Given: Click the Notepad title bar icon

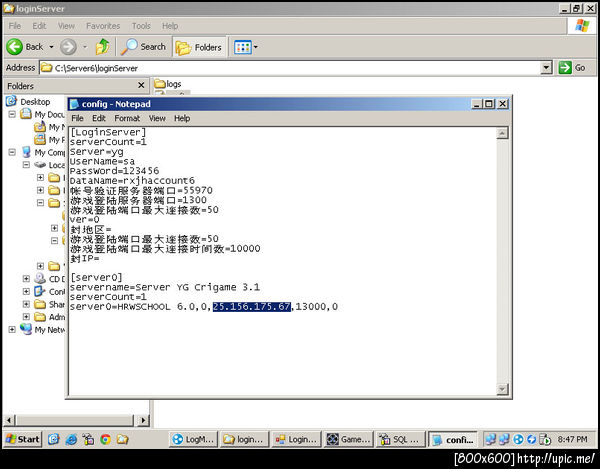Looking at the screenshot, I should [74, 104].
